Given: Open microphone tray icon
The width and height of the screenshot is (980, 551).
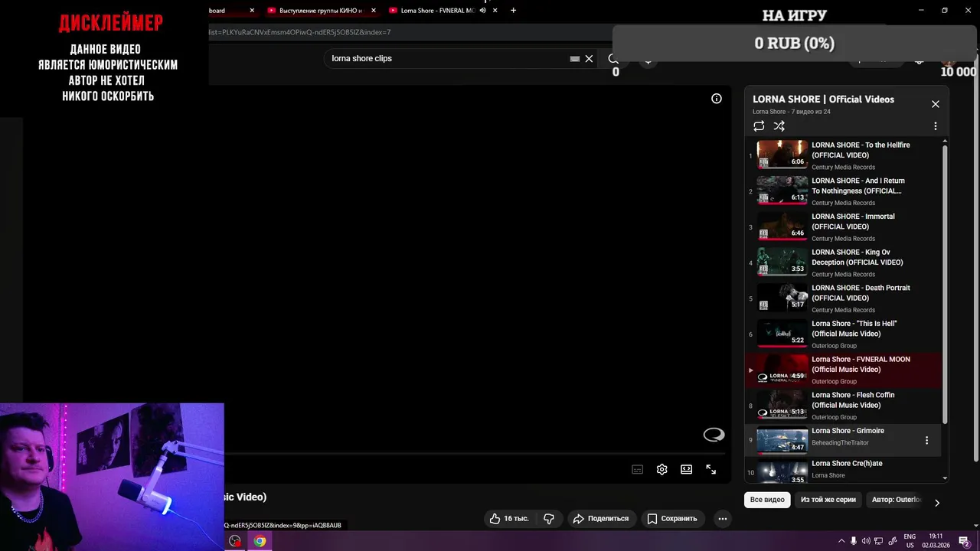Looking at the screenshot, I should (854, 541).
